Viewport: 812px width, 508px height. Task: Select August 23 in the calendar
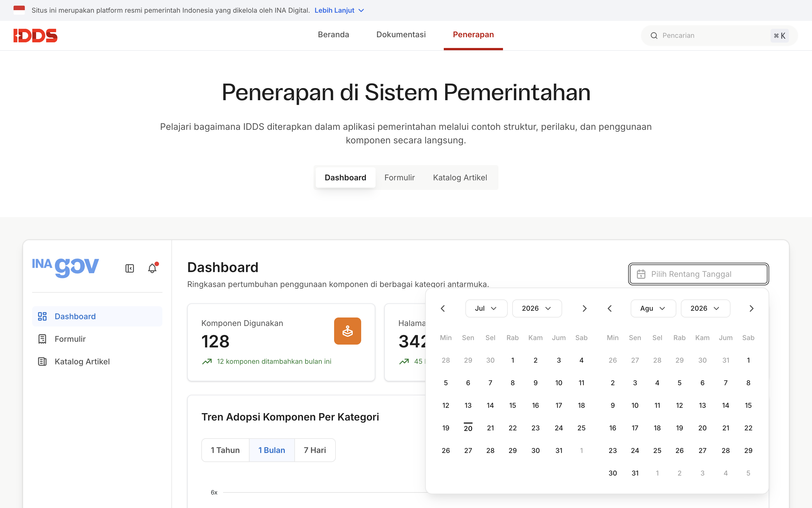[x=612, y=450]
